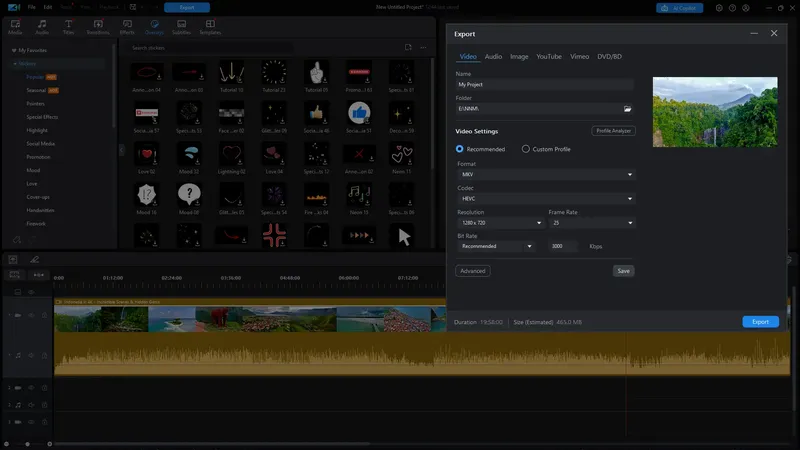Select the thumbs-up circle sticker
Viewport: 800px width, 450px height.
[x=359, y=113]
